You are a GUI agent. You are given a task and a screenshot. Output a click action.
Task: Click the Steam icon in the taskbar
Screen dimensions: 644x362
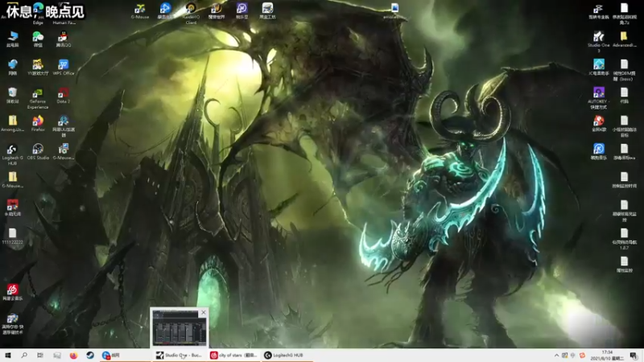[90, 355]
